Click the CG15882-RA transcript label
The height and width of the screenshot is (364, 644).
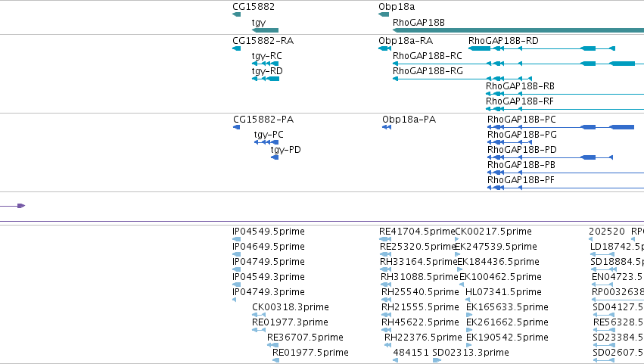[x=263, y=41]
